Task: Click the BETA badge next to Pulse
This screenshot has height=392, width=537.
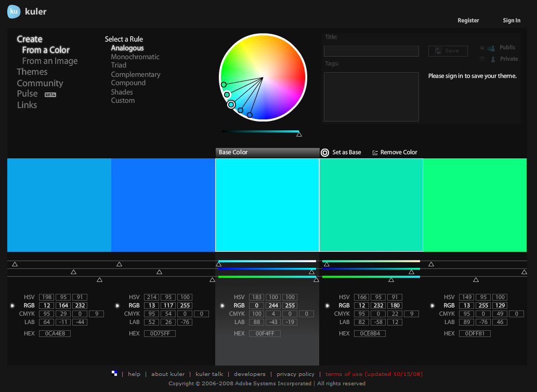Action: [50, 94]
